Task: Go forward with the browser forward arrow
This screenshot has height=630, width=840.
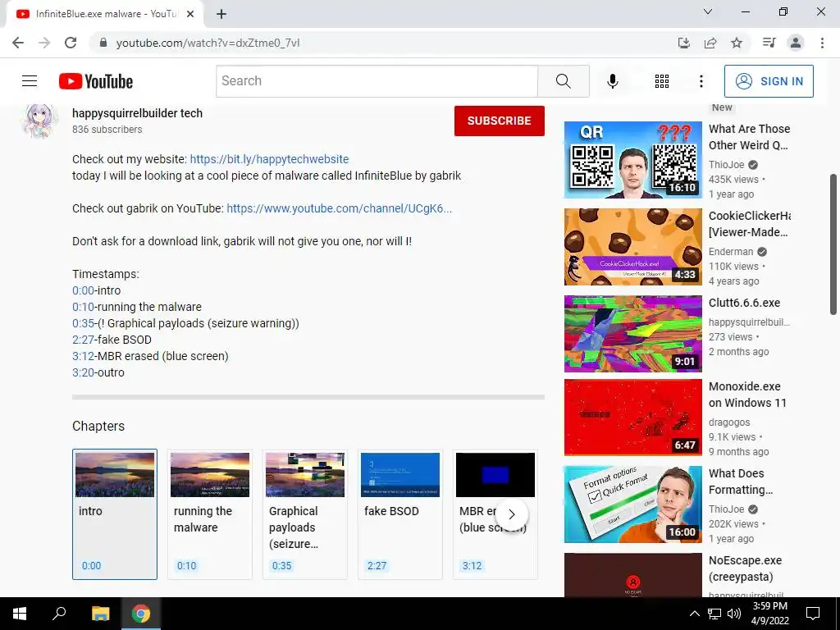Action: click(x=44, y=43)
